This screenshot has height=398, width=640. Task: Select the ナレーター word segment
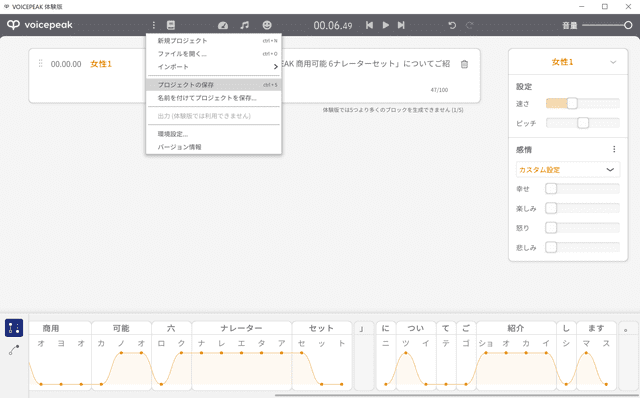tap(242, 328)
